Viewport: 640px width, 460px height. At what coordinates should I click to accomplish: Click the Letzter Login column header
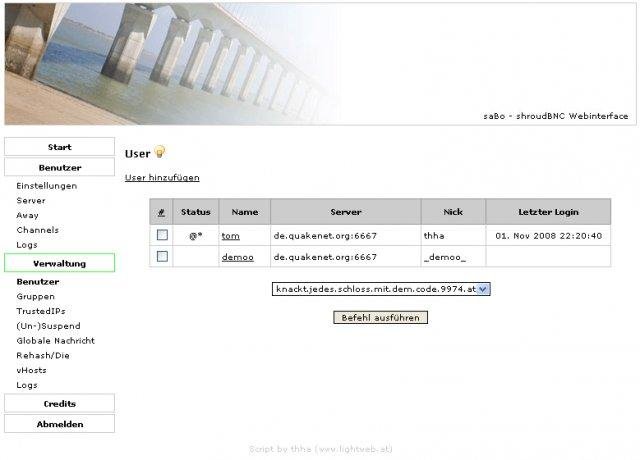548,212
